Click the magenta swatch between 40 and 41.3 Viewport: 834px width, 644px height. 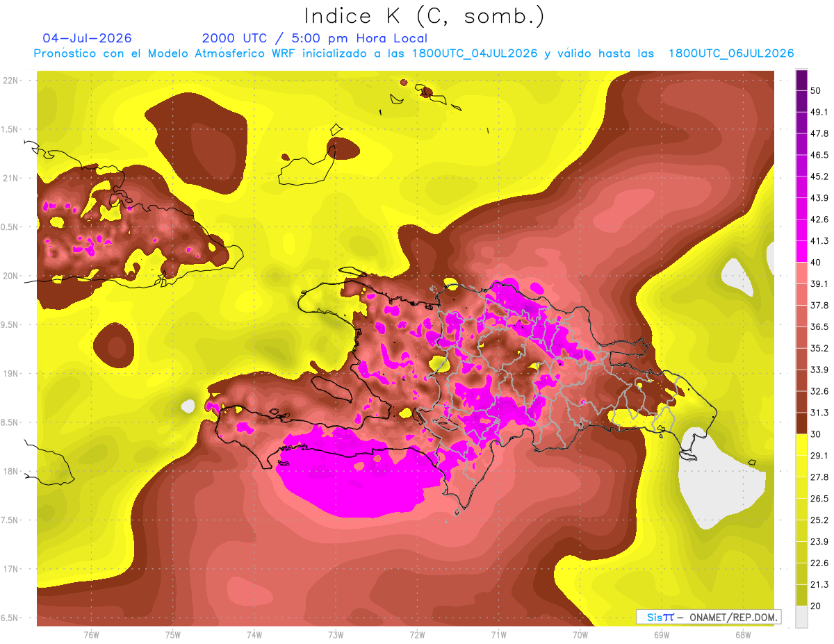coord(801,251)
